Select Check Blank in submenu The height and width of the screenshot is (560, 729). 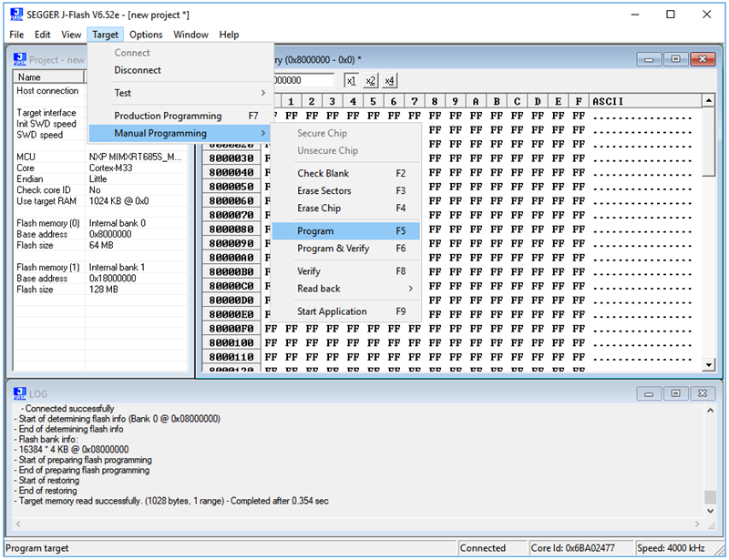point(346,173)
